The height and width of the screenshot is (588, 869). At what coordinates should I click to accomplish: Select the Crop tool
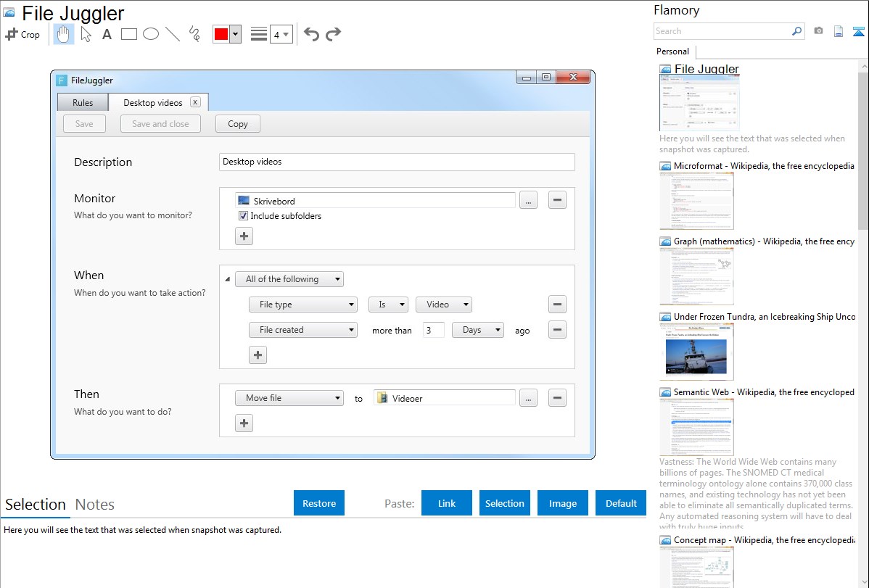(22, 34)
